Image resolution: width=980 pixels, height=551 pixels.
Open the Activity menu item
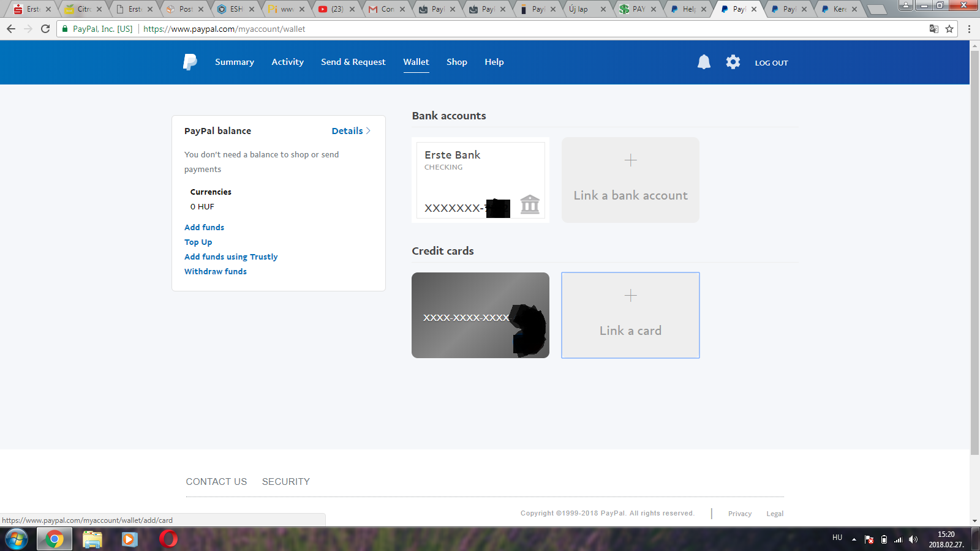(x=288, y=62)
